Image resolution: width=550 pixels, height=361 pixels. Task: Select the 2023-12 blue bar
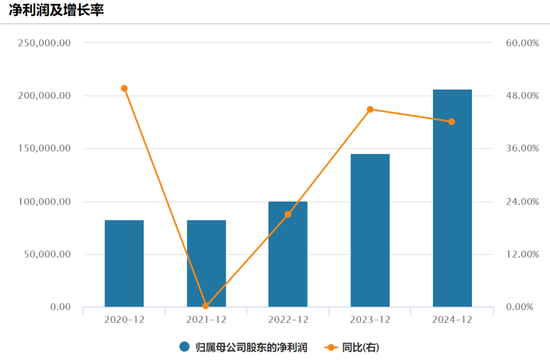point(370,230)
